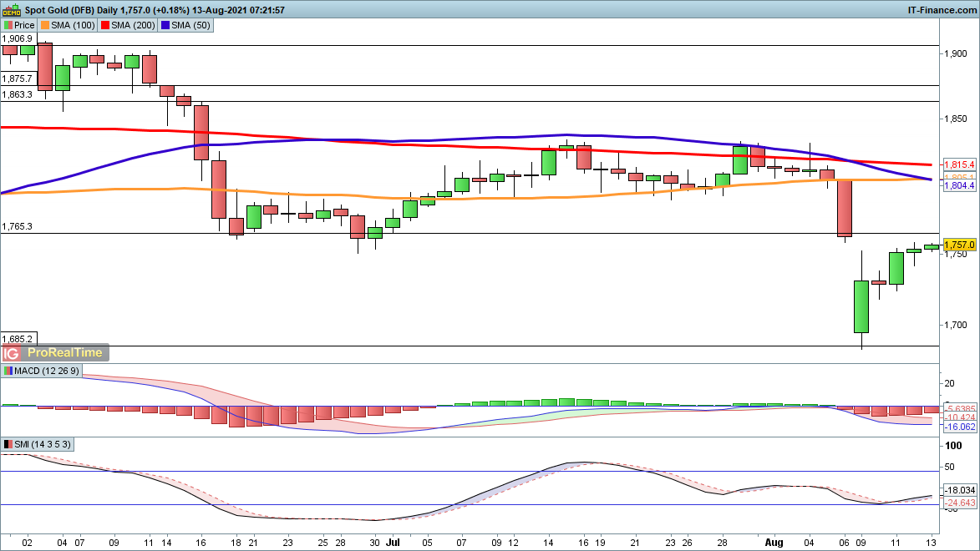Select the red 1,815.4 SMA value tag
980x551 pixels.
[x=960, y=164]
